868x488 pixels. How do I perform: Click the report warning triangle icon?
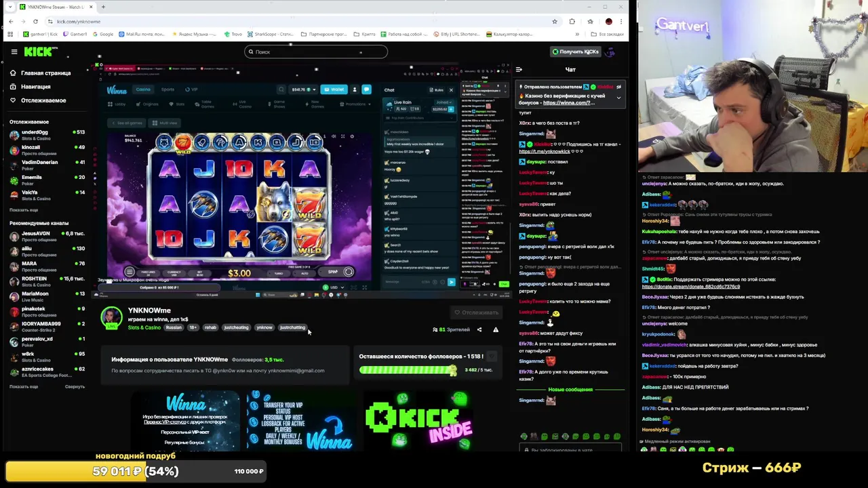(x=496, y=330)
